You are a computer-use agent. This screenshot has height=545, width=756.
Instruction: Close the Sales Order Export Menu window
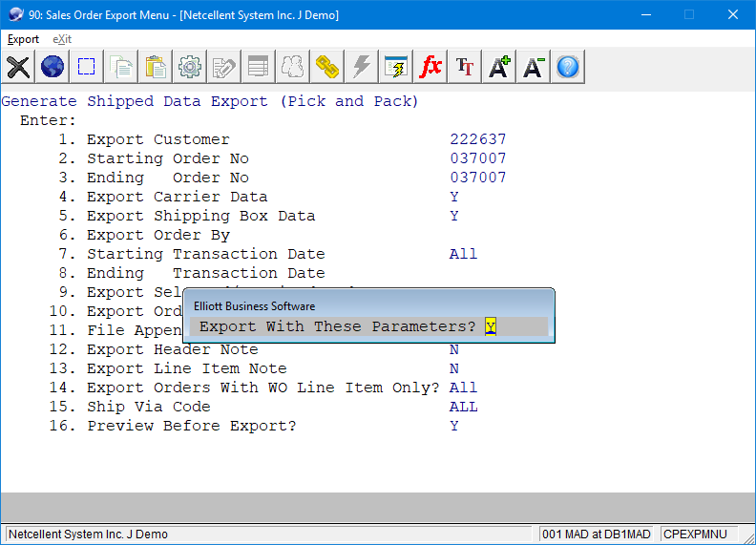(x=733, y=14)
